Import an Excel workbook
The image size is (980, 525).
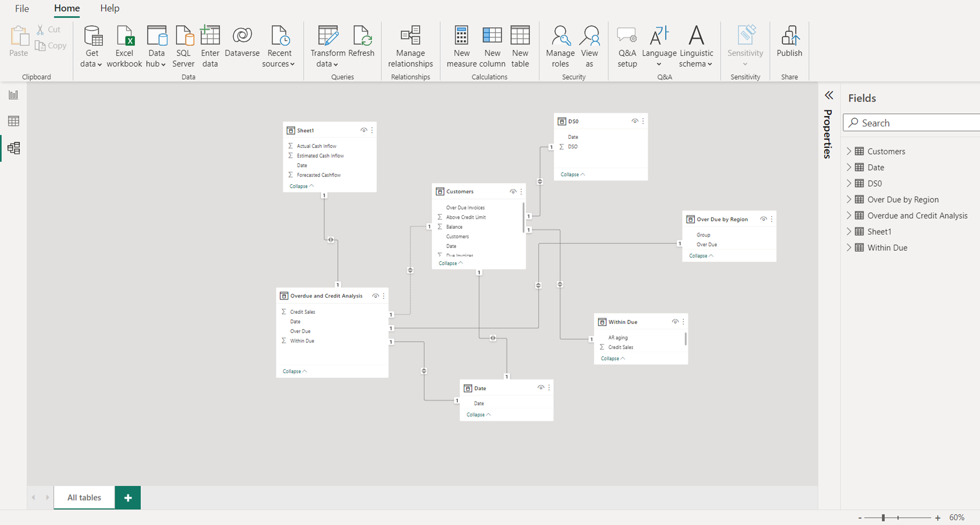click(124, 46)
